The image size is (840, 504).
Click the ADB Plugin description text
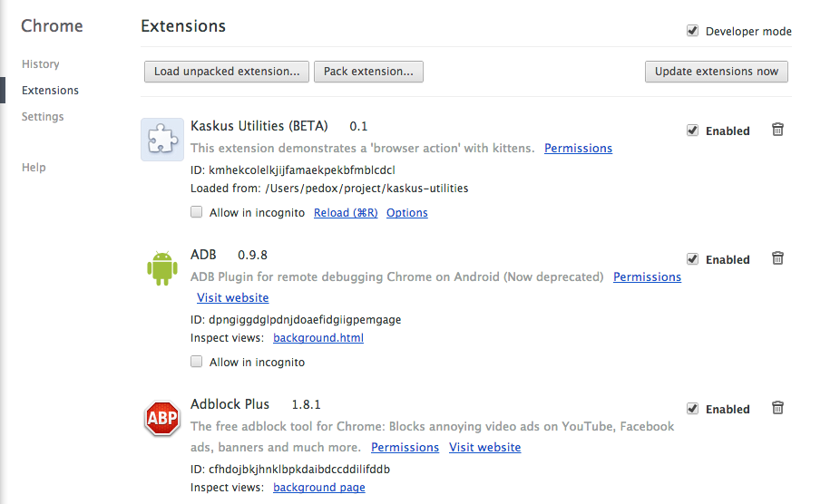click(397, 276)
